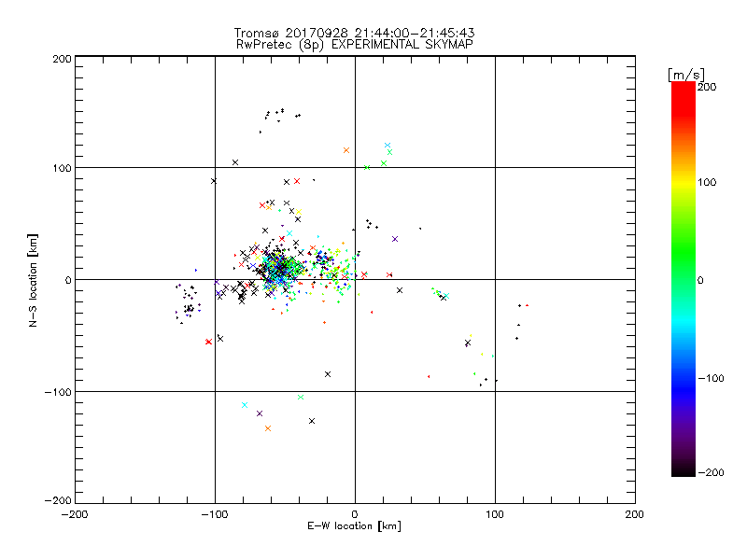Click the orange X marker near top center
Image resolution: width=747 pixels, height=560 pixels.
click(x=346, y=150)
